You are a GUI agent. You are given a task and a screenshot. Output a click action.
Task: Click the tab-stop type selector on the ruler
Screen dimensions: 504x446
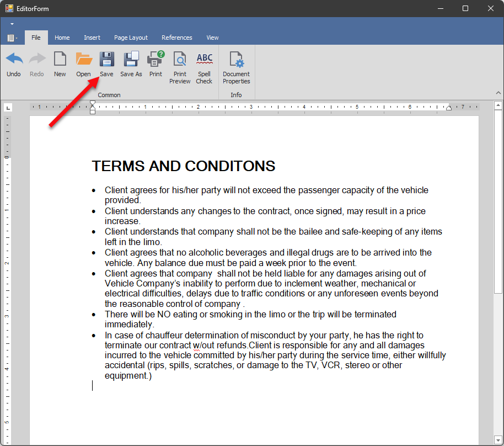(8, 108)
